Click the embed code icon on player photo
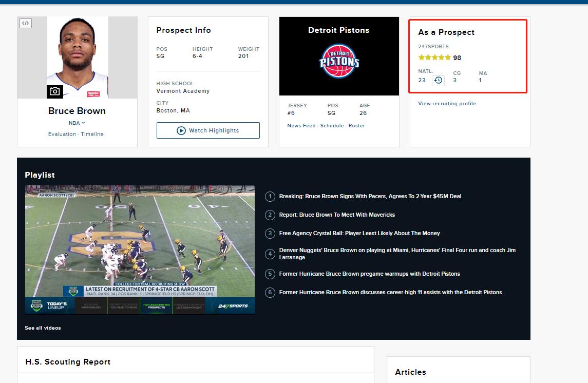 pos(26,23)
